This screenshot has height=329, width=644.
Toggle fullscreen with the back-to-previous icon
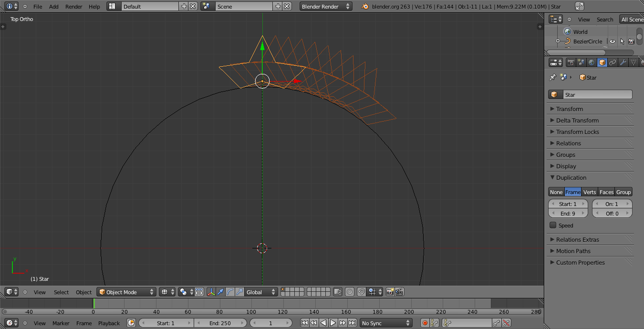580,6
